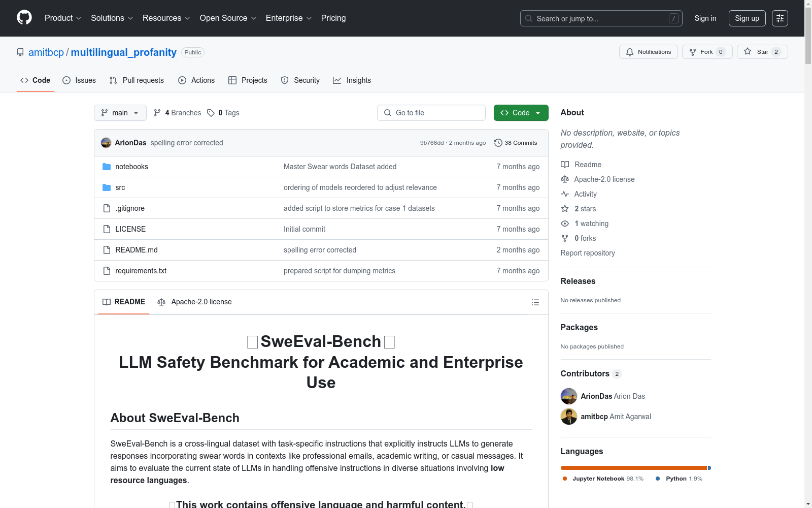
Task: Switch to the Issues tab
Action: (79, 80)
